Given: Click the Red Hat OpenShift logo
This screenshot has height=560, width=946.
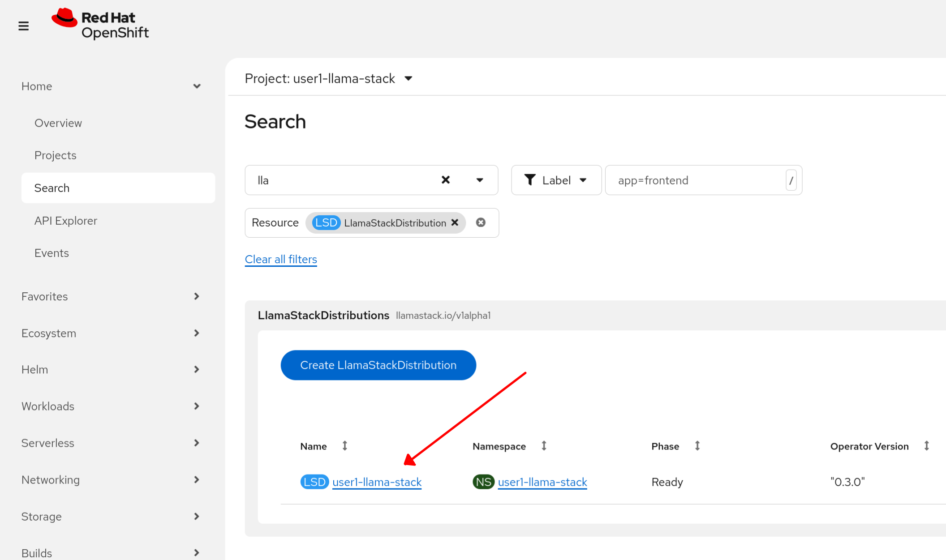Looking at the screenshot, I should [100, 25].
